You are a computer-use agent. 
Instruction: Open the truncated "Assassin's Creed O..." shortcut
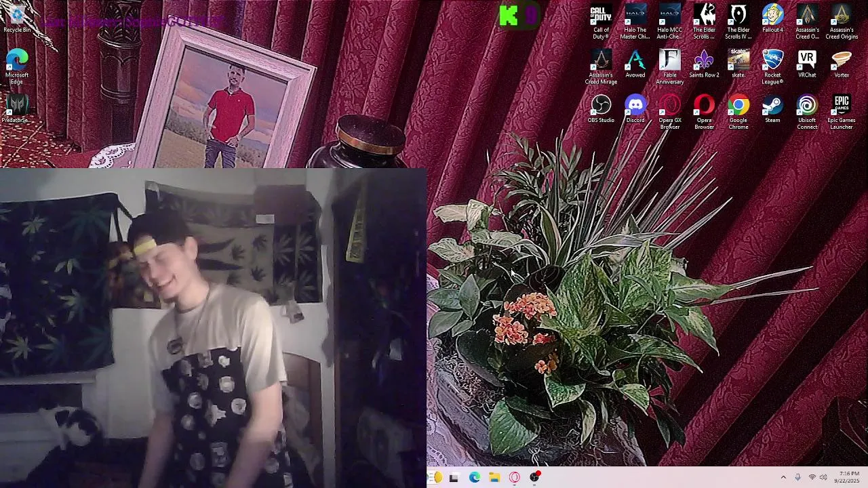807,20
